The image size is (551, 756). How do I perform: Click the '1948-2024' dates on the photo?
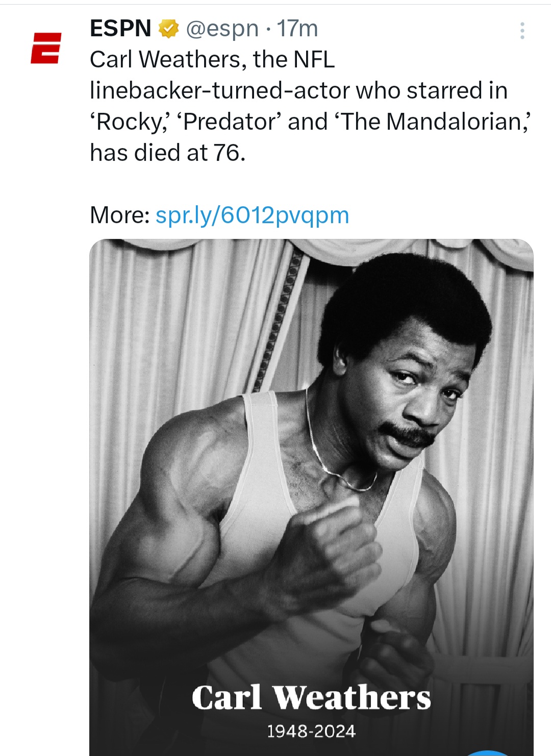pos(311,731)
